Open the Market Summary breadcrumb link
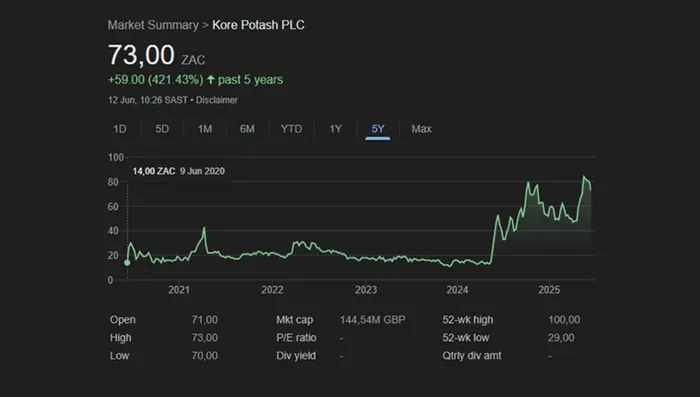Viewport: 700px width, 397px height. click(x=153, y=25)
